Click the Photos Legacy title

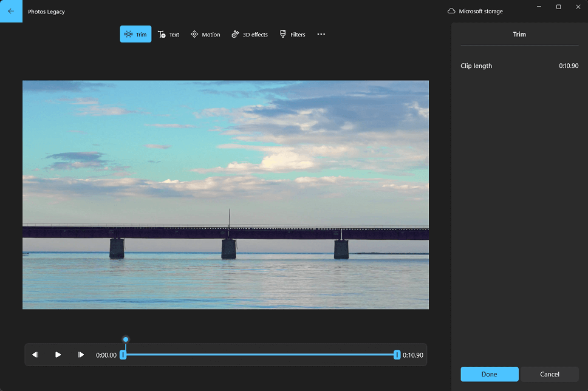[46, 12]
